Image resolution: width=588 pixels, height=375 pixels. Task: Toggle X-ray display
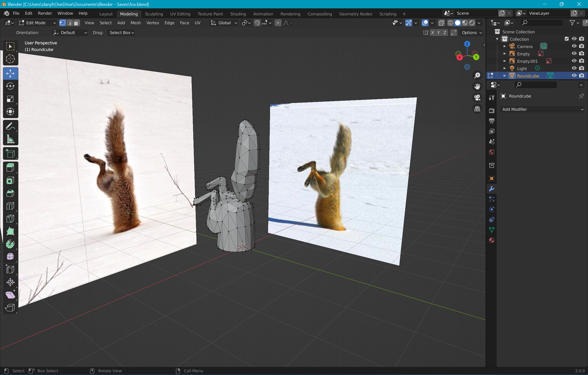click(441, 23)
